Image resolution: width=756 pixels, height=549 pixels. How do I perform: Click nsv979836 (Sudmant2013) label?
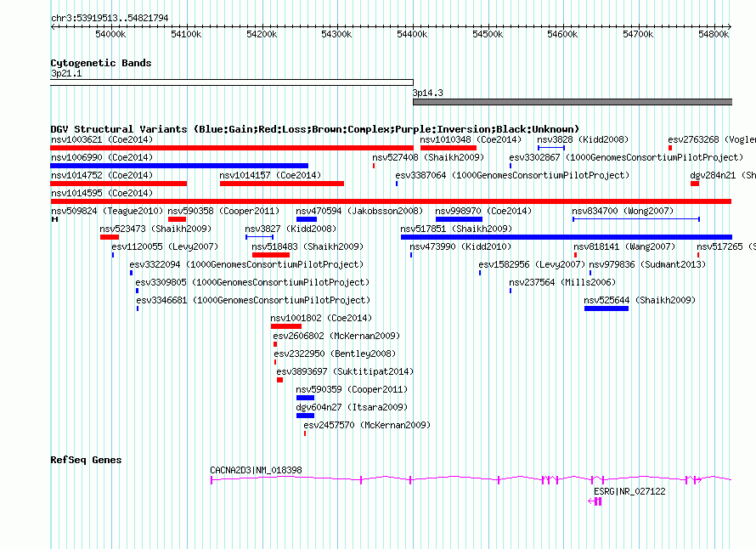pos(647,265)
